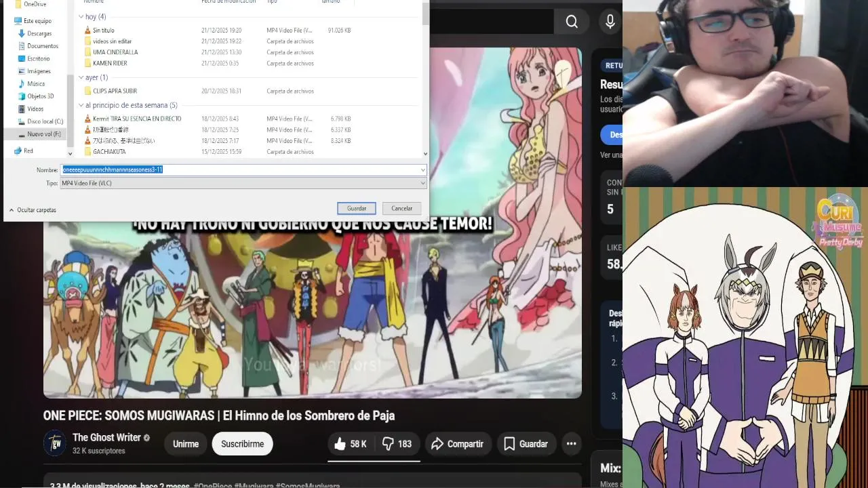Screen dimensions: 868x488
Task: Click the YouTube voice search microphone
Action: 610,22
